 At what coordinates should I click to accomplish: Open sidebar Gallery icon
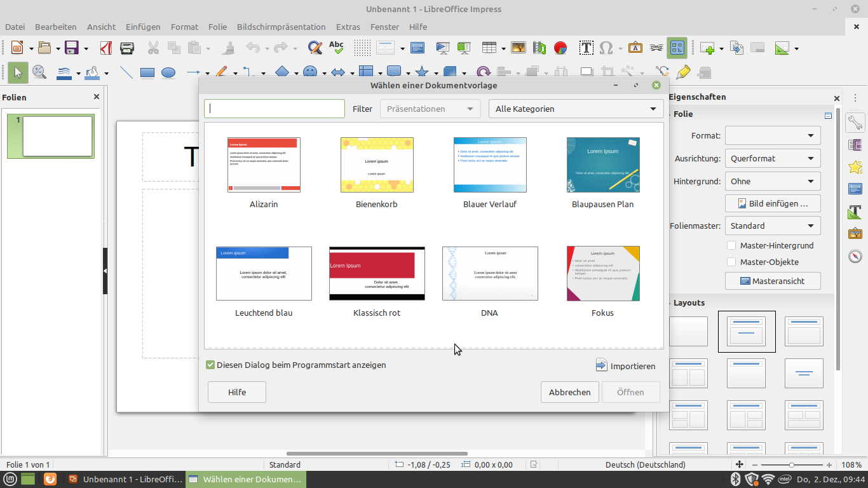[x=855, y=234]
